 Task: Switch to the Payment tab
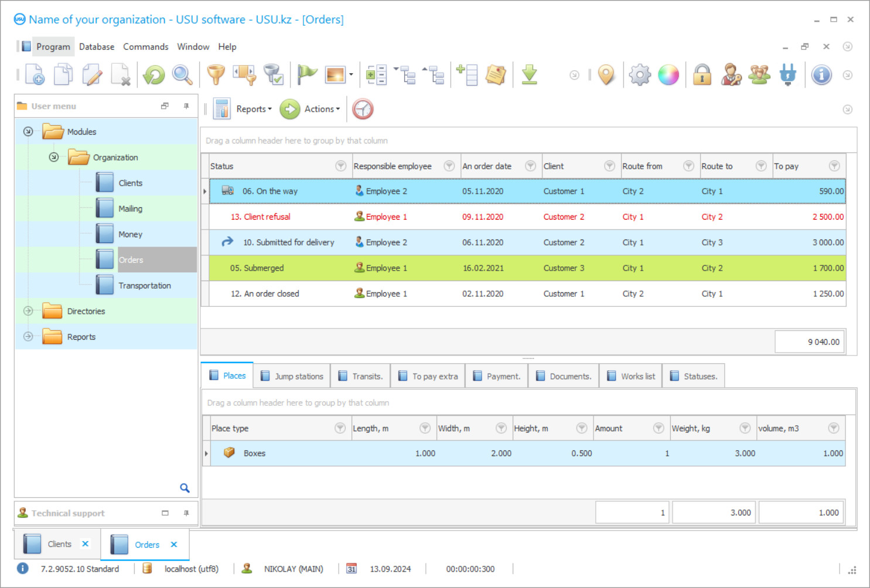tap(496, 375)
